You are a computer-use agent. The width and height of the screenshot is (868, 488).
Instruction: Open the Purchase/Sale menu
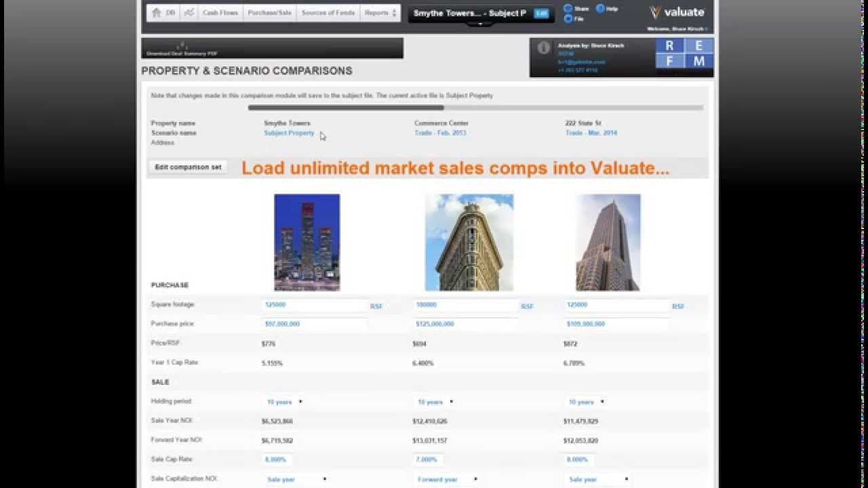(x=269, y=13)
